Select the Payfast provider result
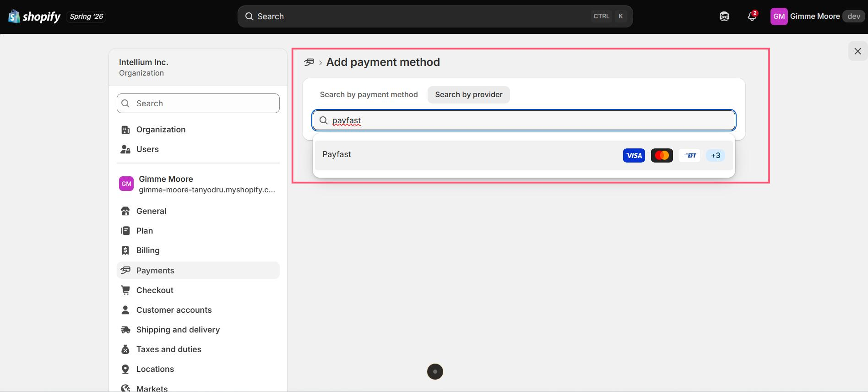This screenshot has width=868, height=392. (524, 155)
